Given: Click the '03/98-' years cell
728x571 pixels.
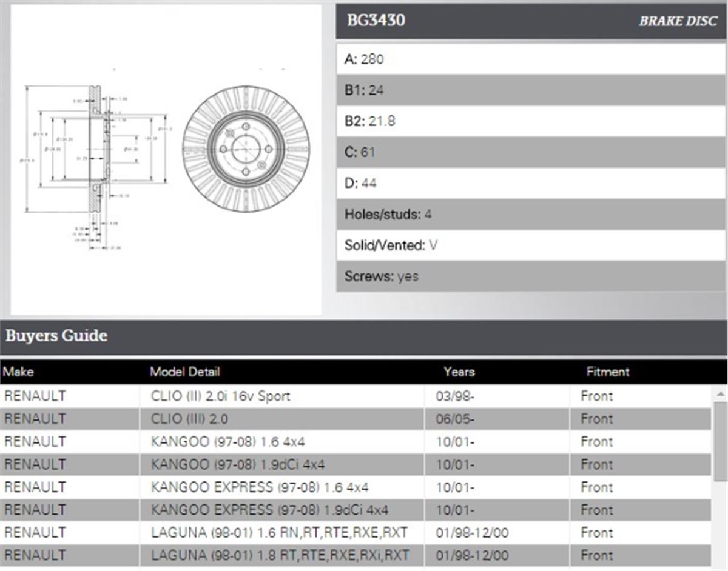Looking at the screenshot, I should (x=497, y=396).
